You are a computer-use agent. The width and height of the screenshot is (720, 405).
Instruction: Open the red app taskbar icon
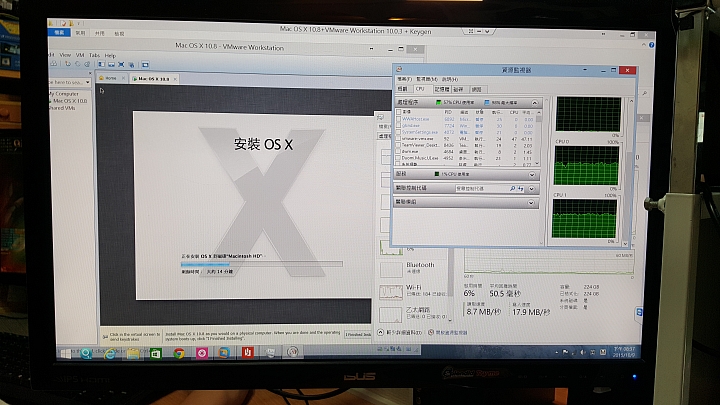[x=248, y=352]
